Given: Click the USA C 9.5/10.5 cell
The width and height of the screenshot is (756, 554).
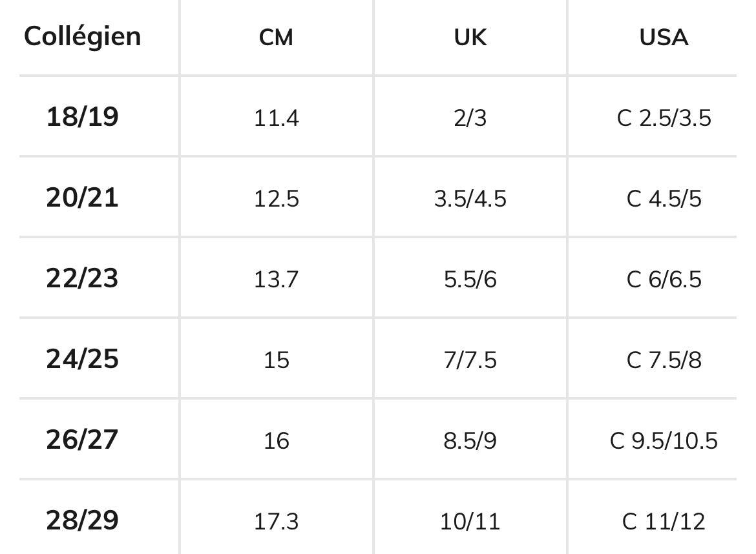Looking at the screenshot, I should pyautogui.click(x=664, y=441).
